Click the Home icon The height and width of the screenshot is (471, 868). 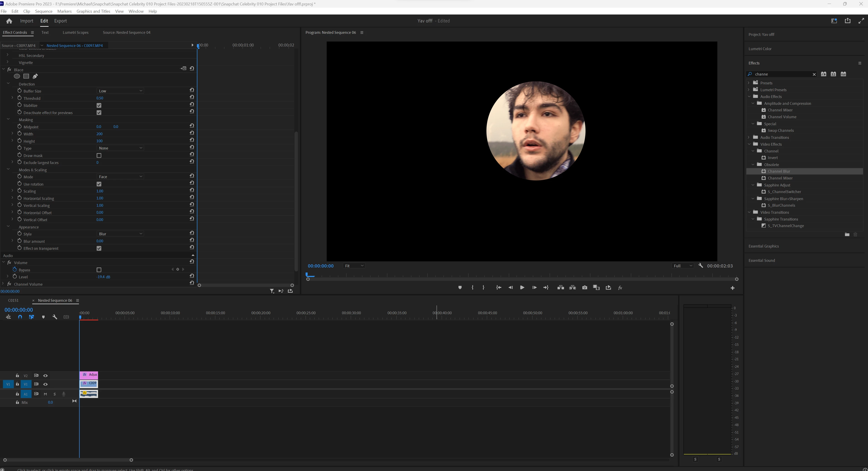click(x=9, y=21)
